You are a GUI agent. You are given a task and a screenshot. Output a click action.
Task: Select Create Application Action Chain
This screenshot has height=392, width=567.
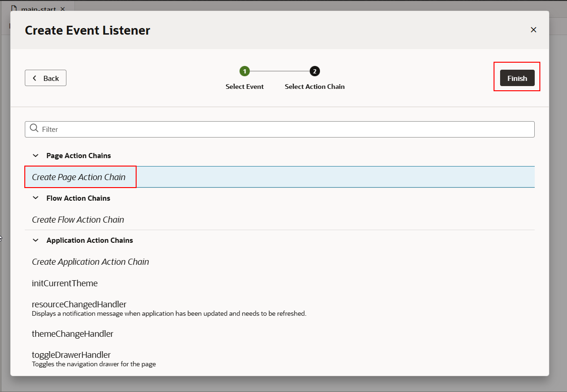click(280, 262)
